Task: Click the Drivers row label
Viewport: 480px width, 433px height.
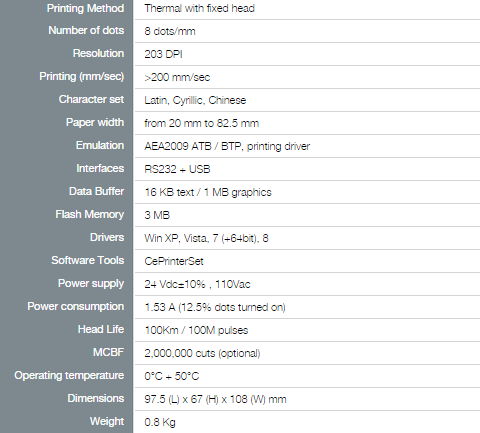Action: 107,237
